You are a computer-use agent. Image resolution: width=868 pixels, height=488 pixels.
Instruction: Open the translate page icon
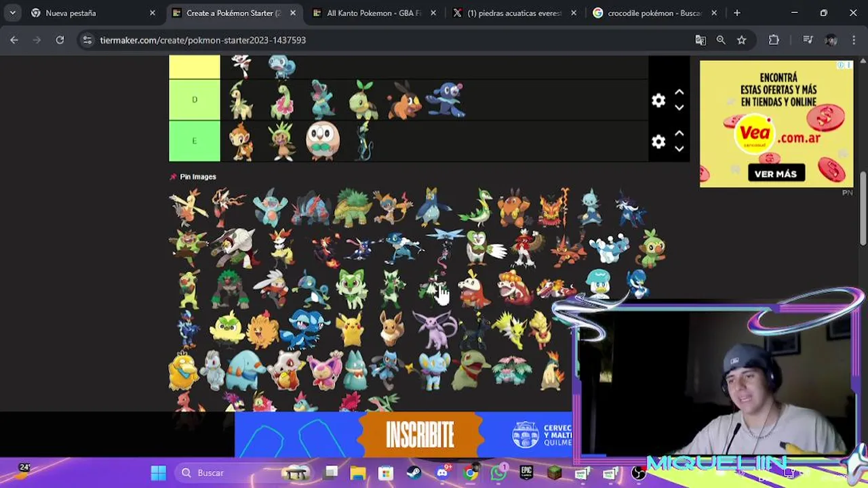click(x=701, y=40)
